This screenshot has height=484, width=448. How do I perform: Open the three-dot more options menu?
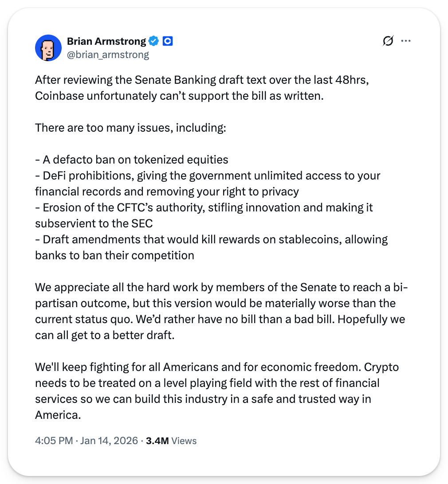click(x=406, y=41)
